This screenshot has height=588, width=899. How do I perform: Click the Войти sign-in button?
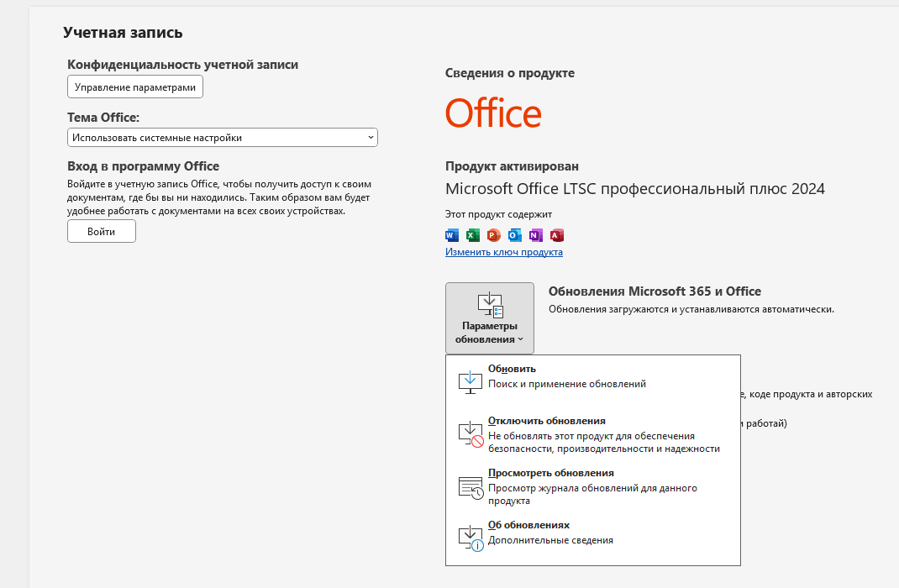click(102, 232)
